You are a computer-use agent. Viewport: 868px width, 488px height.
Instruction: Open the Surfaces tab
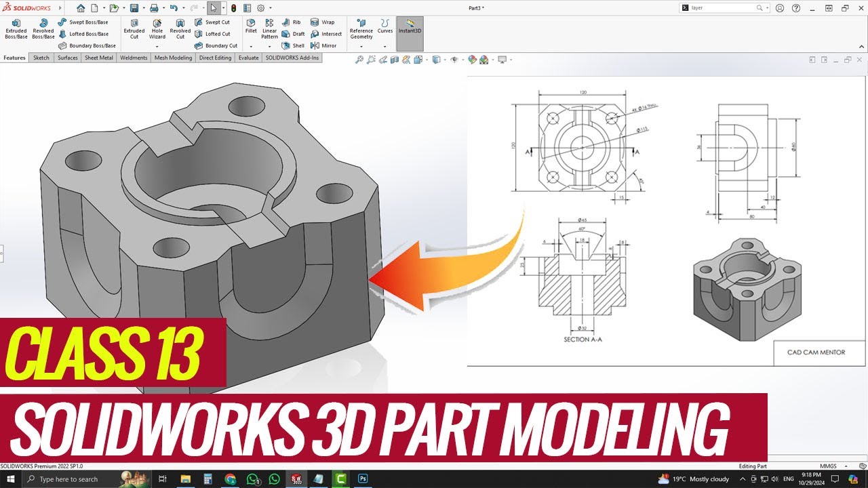pos(68,58)
